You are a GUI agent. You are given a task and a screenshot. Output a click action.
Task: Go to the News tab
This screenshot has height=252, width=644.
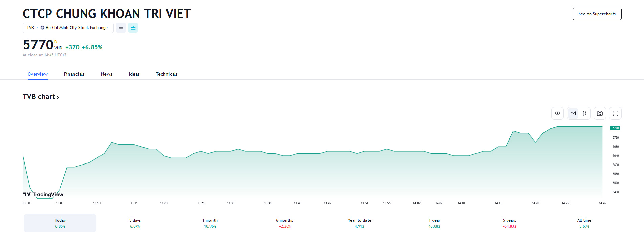[x=106, y=74]
